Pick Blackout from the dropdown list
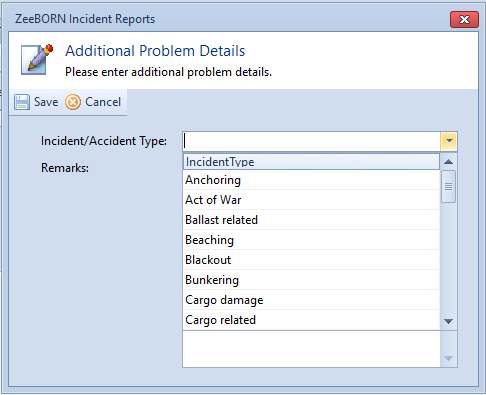 point(311,260)
